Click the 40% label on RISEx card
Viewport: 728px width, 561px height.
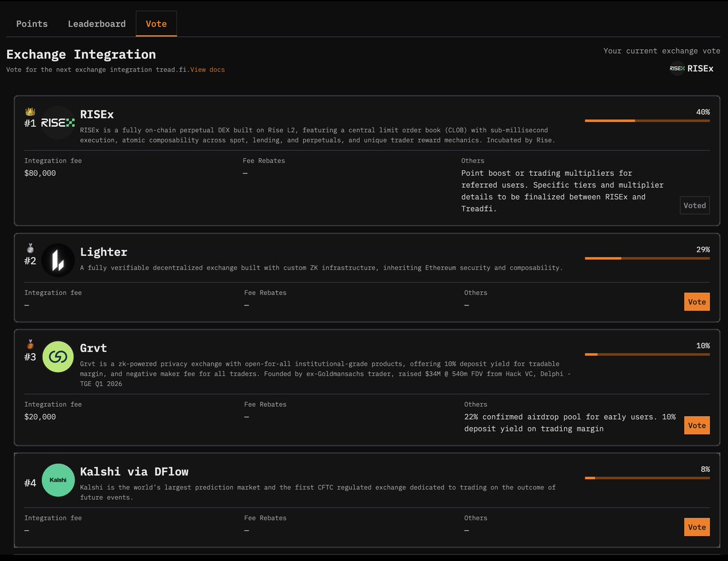click(x=703, y=112)
